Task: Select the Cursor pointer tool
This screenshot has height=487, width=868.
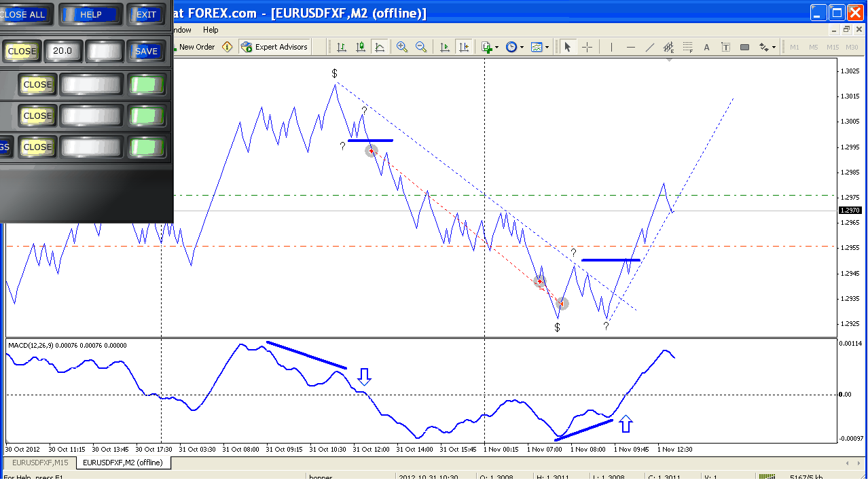Action: coord(568,47)
